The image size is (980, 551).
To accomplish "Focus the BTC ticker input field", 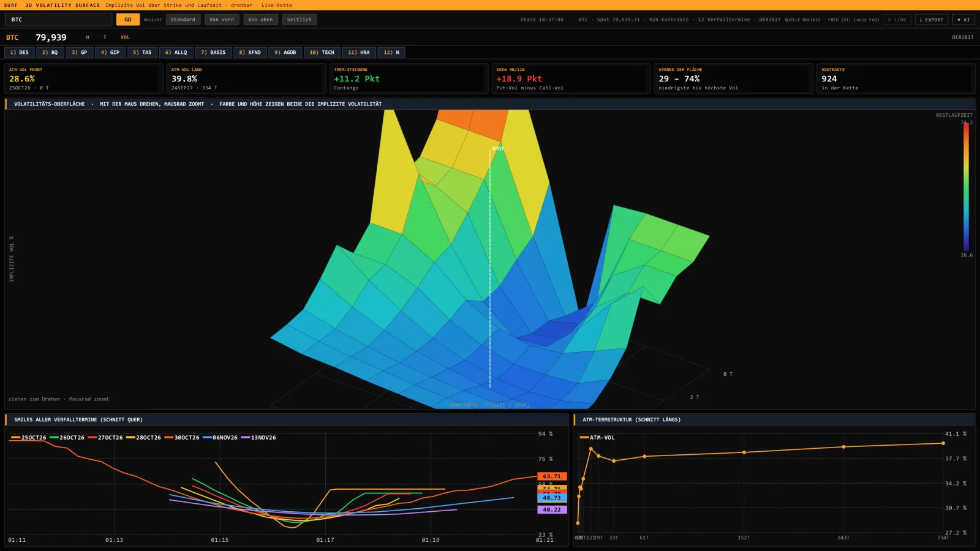I will [x=59, y=20].
